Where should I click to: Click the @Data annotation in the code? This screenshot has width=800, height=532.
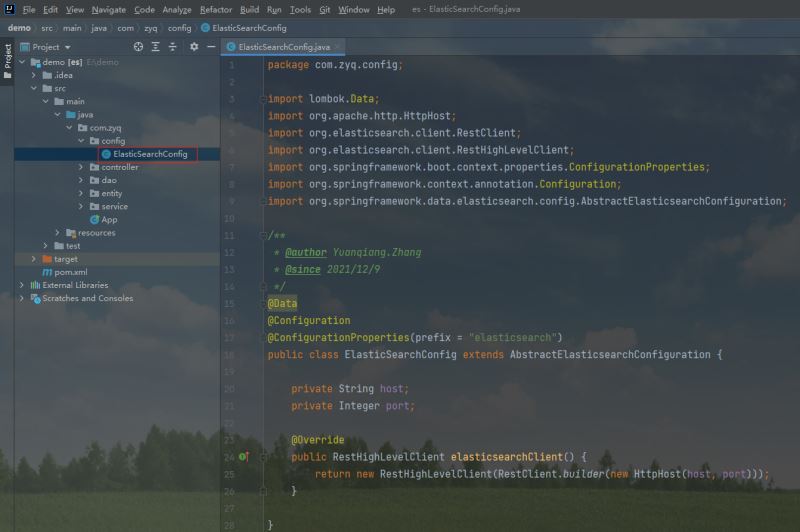coord(282,303)
